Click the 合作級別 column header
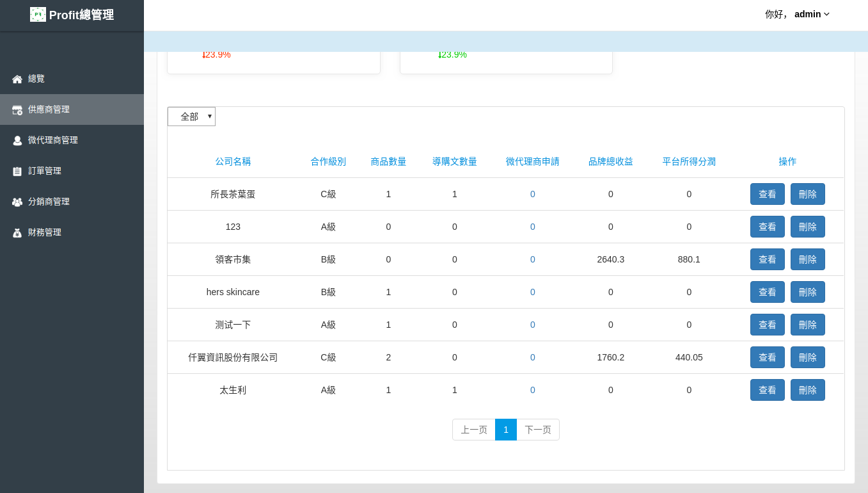 [x=328, y=161]
